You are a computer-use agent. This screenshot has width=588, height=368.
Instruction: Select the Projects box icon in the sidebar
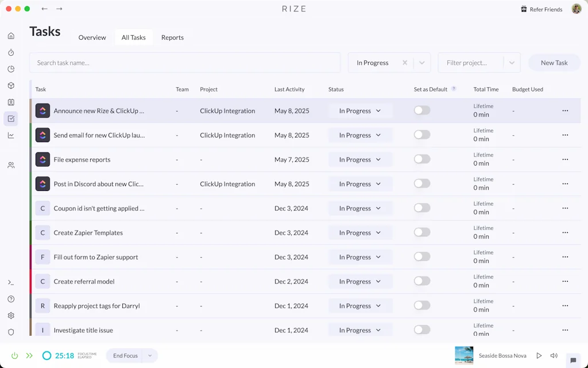click(11, 85)
